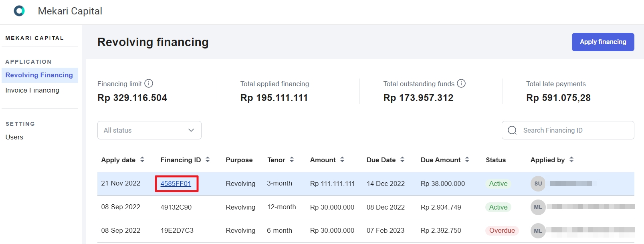
Task: Open Invoice Financing in sidebar
Action: [x=32, y=90]
